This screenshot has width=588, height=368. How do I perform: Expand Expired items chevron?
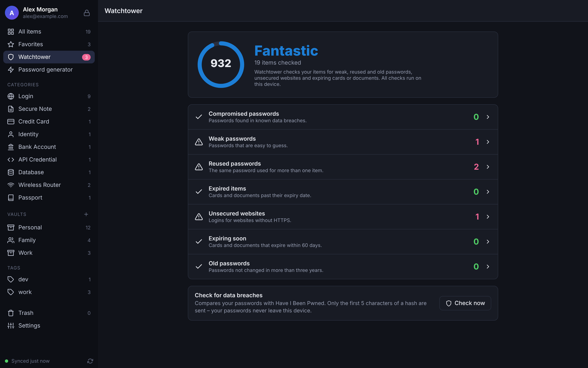click(x=488, y=192)
